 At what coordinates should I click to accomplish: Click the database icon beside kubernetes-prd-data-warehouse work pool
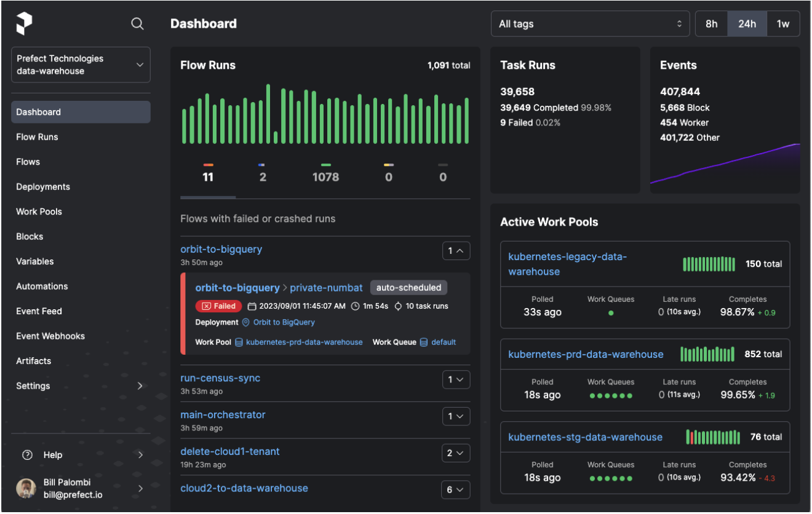coord(239,342)
